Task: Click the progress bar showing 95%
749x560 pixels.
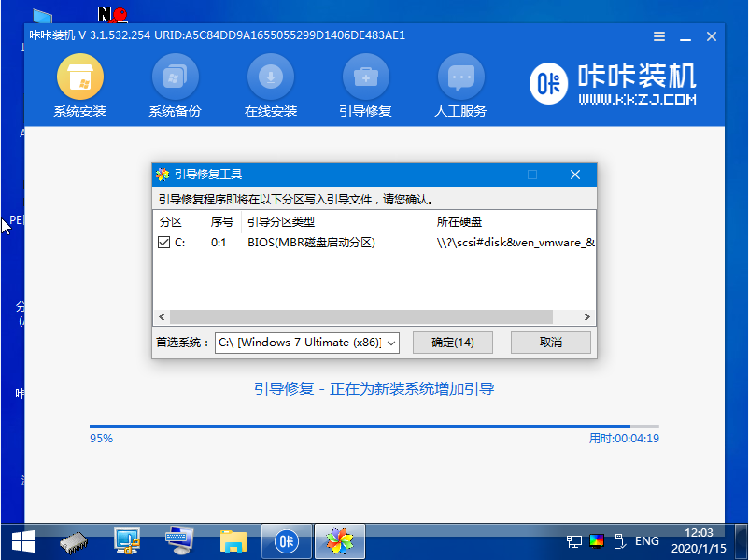Action: [374, 427]
